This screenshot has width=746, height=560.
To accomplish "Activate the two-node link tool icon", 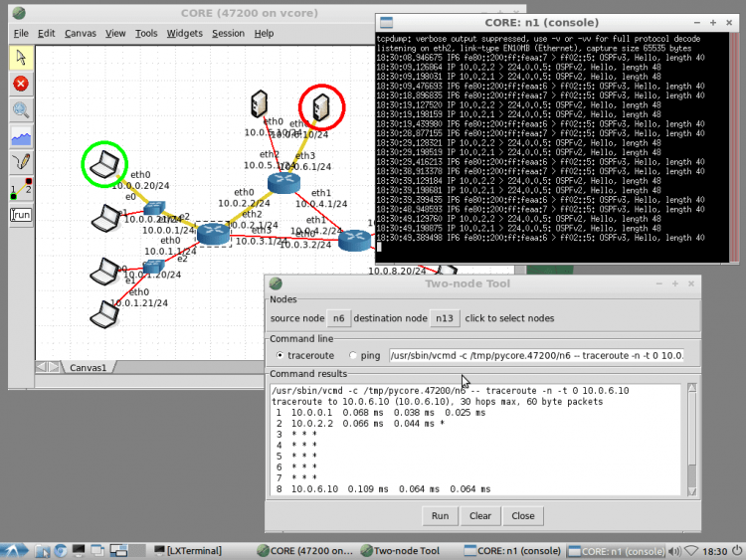I will 21,188.
